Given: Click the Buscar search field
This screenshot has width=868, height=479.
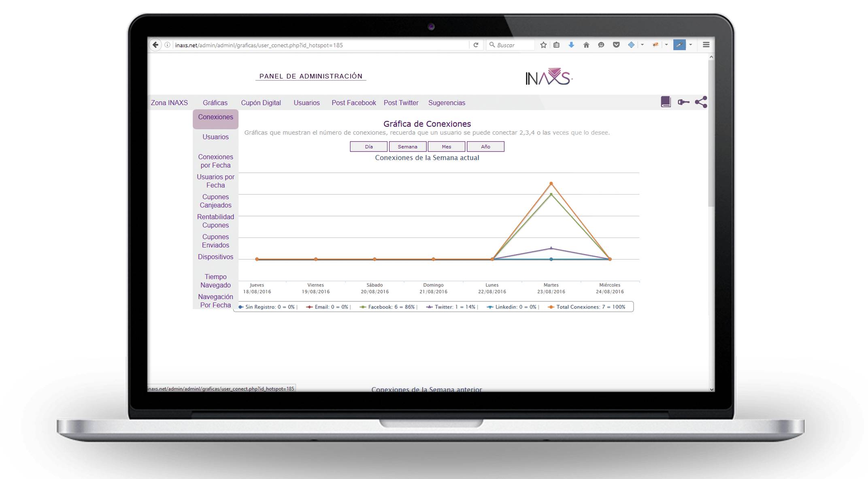Looking at the screenshot, I should [x=511, y=45].
